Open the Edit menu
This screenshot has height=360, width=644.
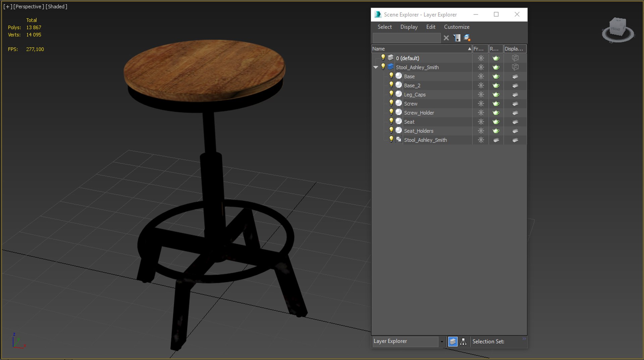tap(431, 27)
